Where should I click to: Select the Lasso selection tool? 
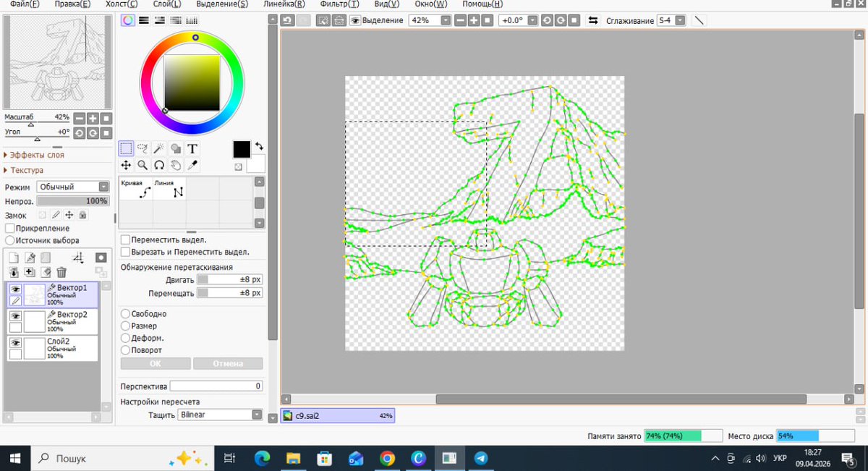point(142,148)
